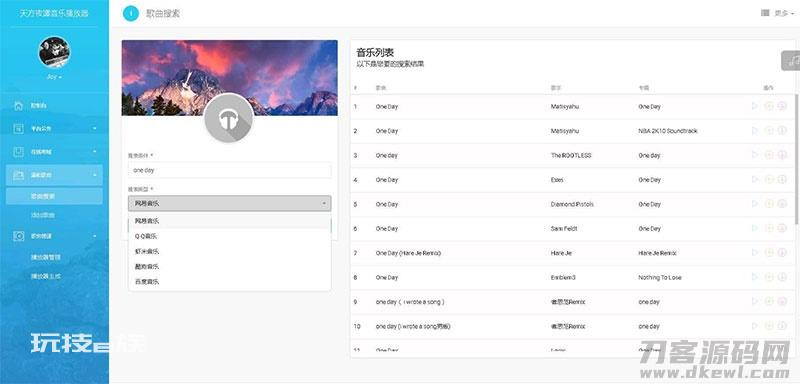Viewport: 800px width, 384px height.
Task: Play the NBA 2K10 Soundtrack track
Action: pyautogui.click(x=755, y=131)
